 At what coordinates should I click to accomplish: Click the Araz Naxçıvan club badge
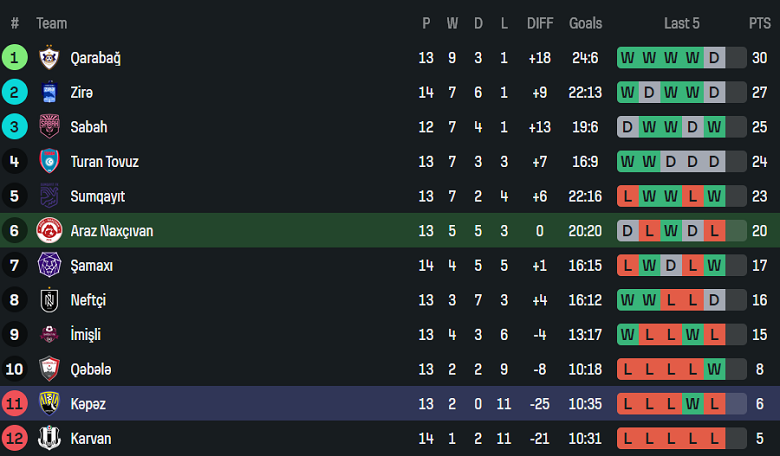pyautogui.click(x=49, y=231)
